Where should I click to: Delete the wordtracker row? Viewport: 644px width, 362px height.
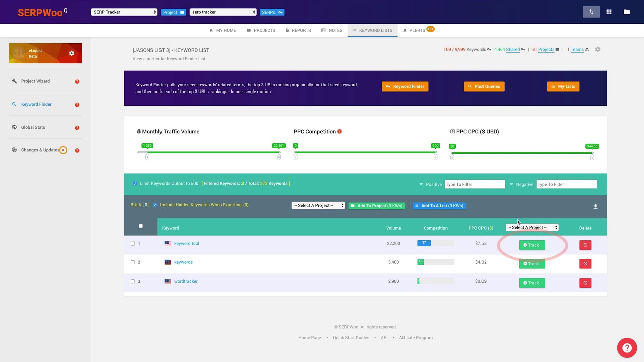coord(585,283)
